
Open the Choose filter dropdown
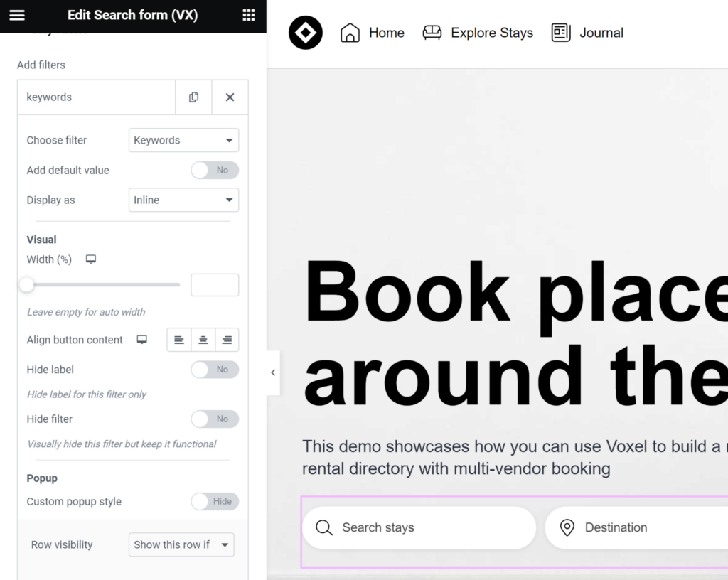click(183, 141)
